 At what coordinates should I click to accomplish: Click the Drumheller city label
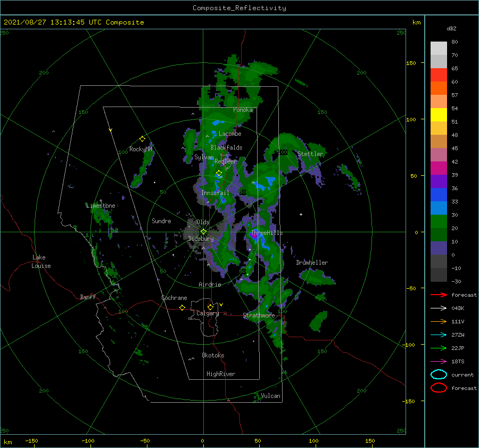pyautogui.click(x=312, y=263)
